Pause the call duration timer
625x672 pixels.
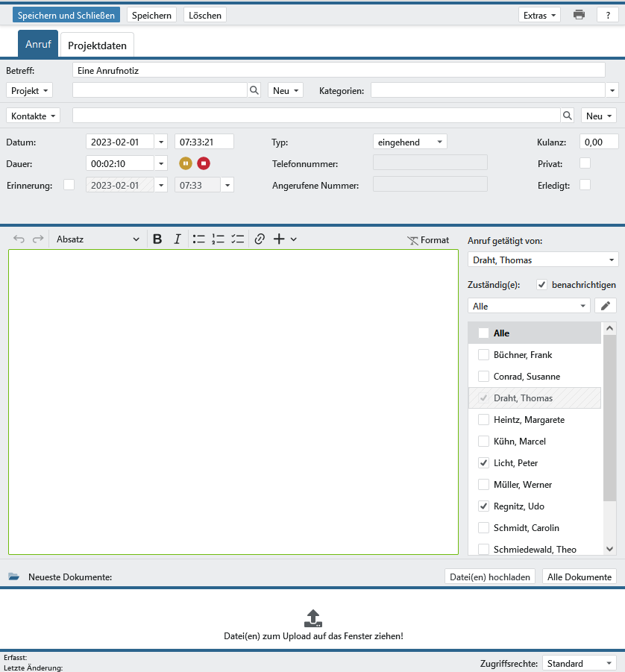pos(186,163)
